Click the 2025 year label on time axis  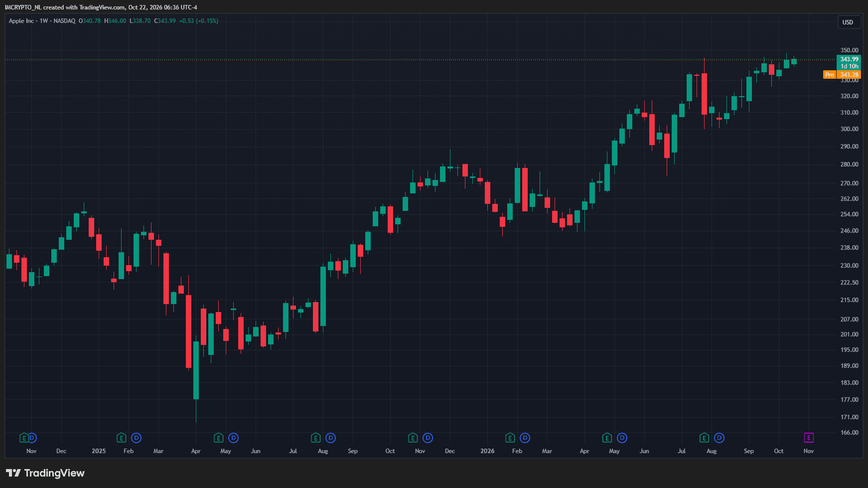[99, 451]
